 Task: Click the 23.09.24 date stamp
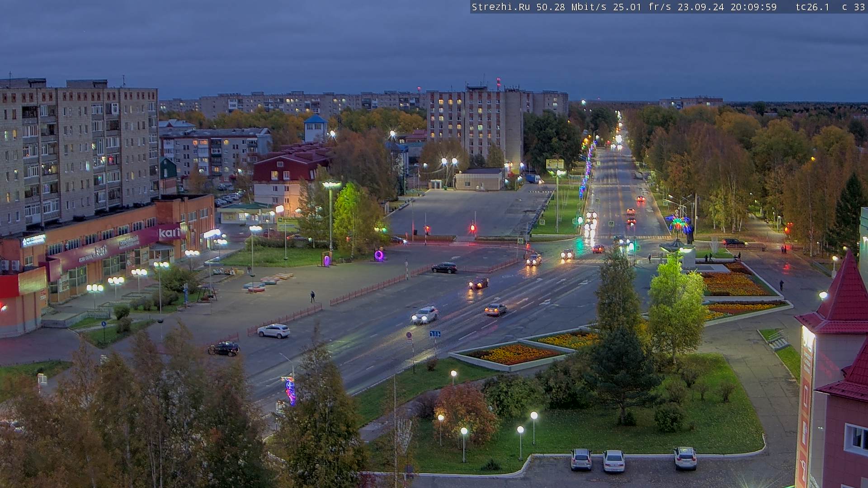coord(701,7)
